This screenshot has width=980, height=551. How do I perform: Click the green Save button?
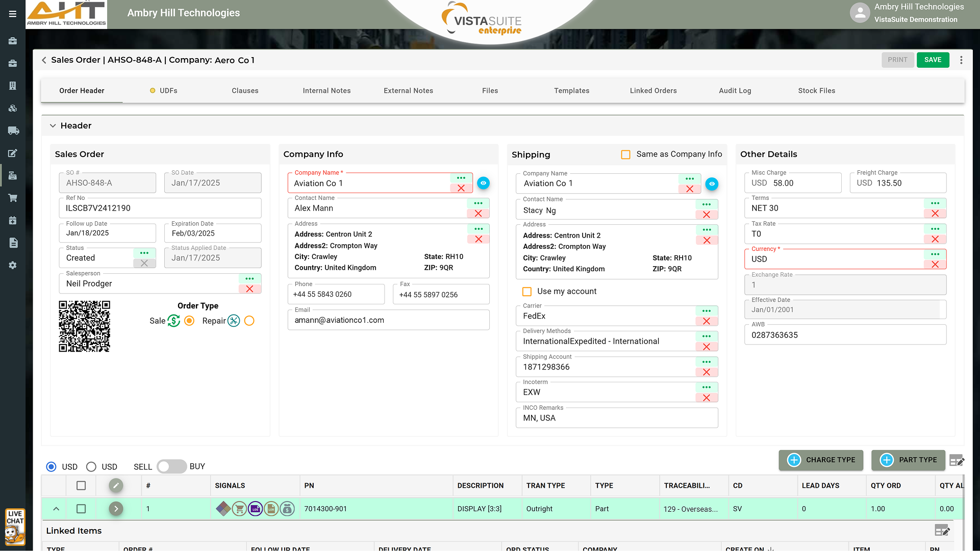click(933, 60)
